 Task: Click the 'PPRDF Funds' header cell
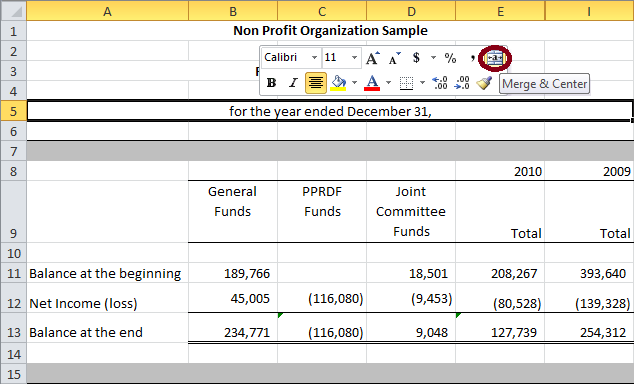click(x=322, y=211)
